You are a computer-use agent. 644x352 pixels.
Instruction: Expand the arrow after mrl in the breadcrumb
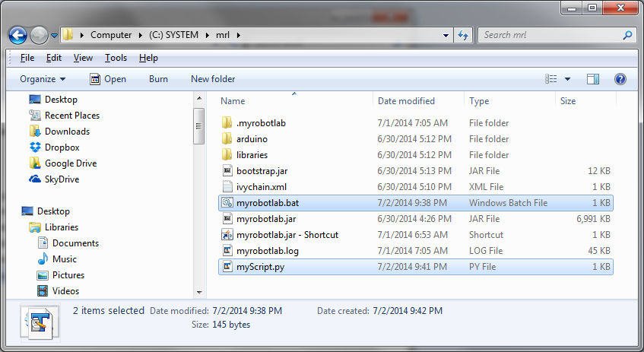click(238, 35)
